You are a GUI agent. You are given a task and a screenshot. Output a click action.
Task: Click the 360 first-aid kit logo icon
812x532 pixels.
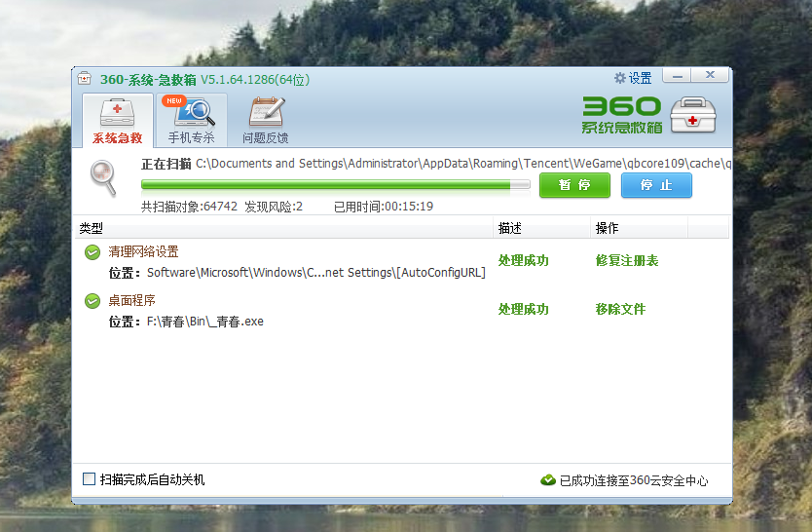(693, 115)
